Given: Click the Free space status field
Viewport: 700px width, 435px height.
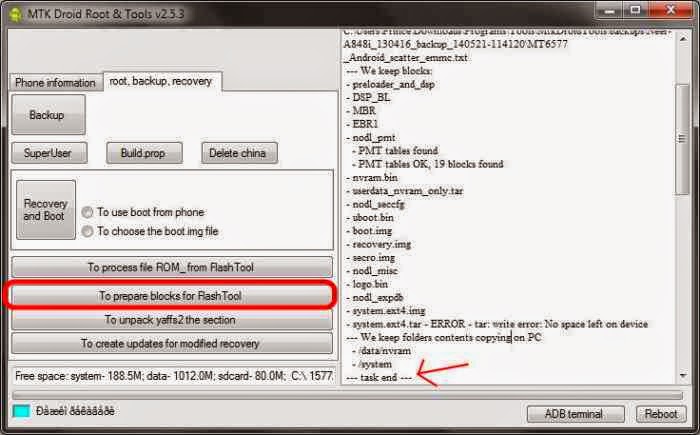Looking at the screenshot, I should (173, 376).
